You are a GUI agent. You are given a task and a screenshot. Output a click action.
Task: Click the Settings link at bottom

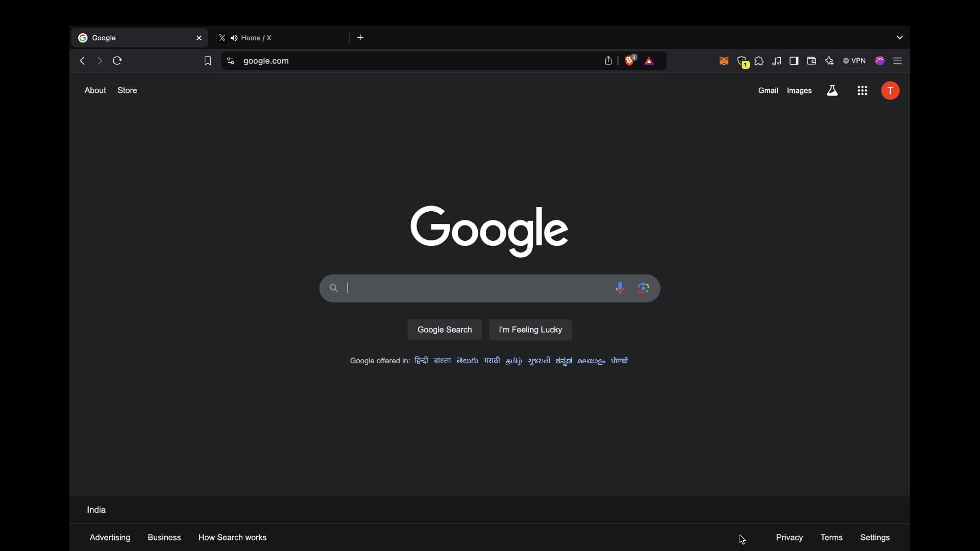tap(875, 538)
